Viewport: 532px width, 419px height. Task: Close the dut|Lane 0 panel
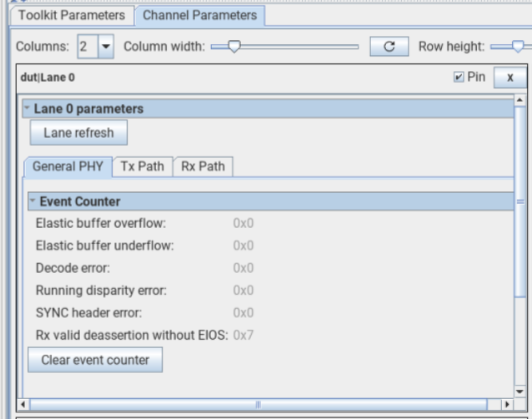coord(509,78)
